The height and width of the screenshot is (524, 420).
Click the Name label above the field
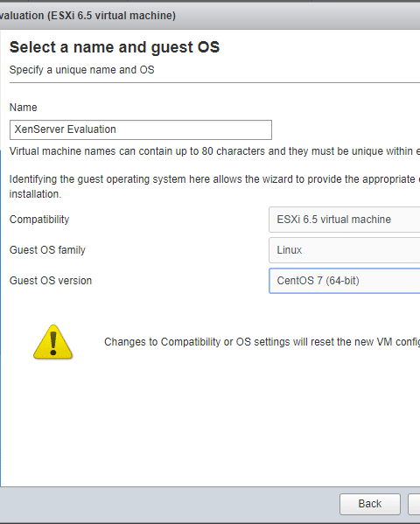click(23, 108)
